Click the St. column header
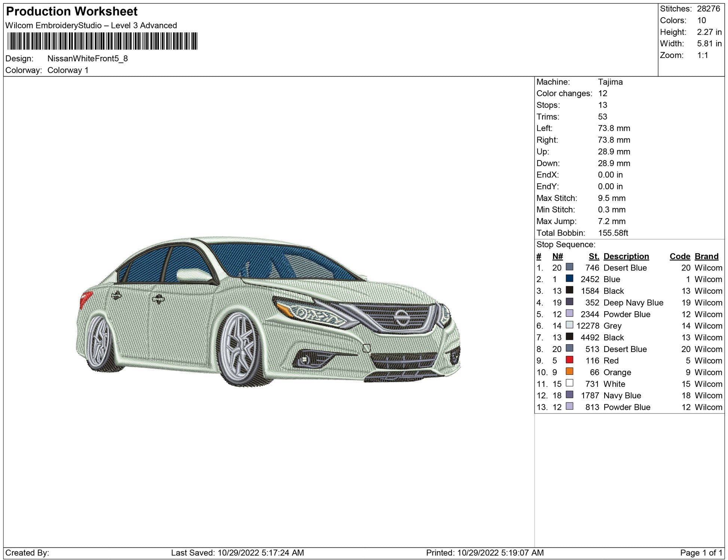Image resolution: width=728 pixels, height=560 pixels. click(593, 256)
